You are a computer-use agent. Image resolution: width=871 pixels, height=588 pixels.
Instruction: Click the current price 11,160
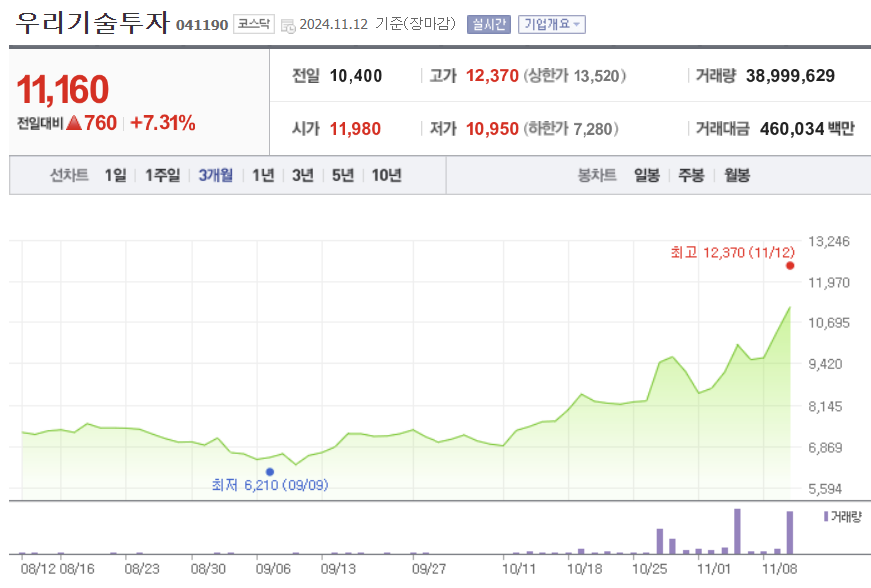point(62,90)
